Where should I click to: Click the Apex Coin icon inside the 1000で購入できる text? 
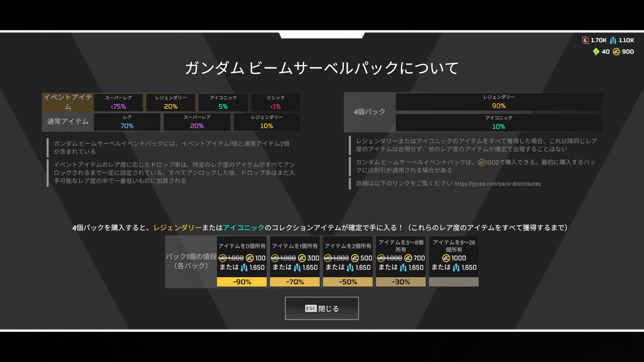[x=482, y=163]
